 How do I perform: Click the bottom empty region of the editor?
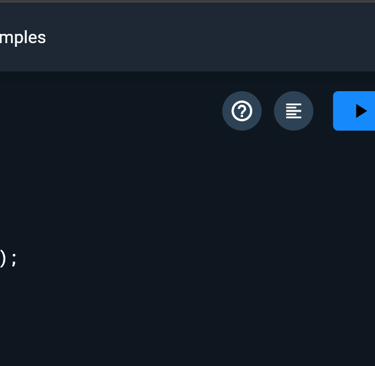click(187, 347)
